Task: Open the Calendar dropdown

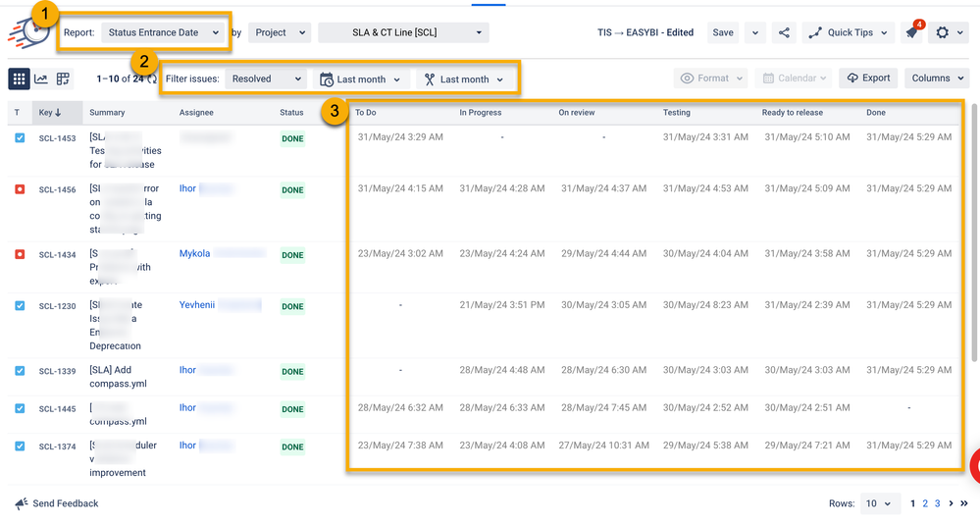Action: point(794,79)
